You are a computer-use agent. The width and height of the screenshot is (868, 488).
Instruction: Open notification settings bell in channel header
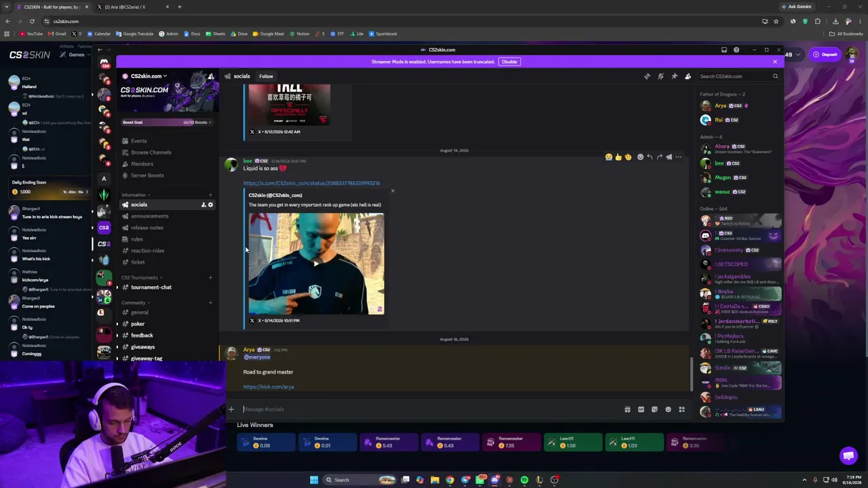pos(660,77)
